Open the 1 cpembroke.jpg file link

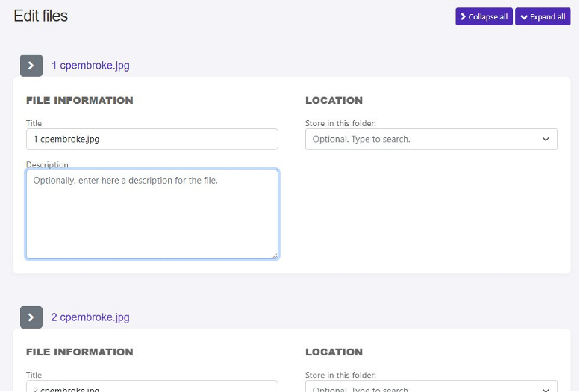(x=90, y=66)
